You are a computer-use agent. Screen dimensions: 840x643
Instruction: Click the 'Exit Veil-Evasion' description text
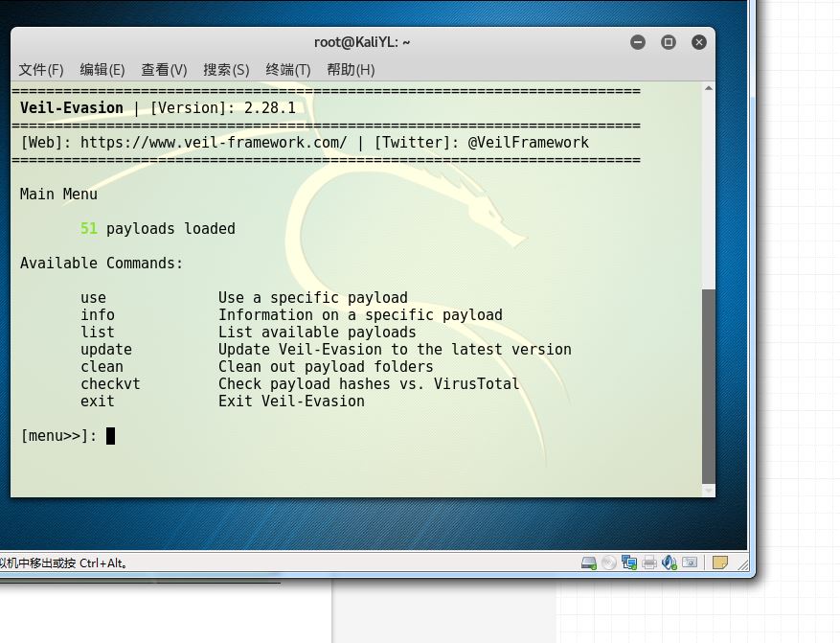(x=291, y=402)
